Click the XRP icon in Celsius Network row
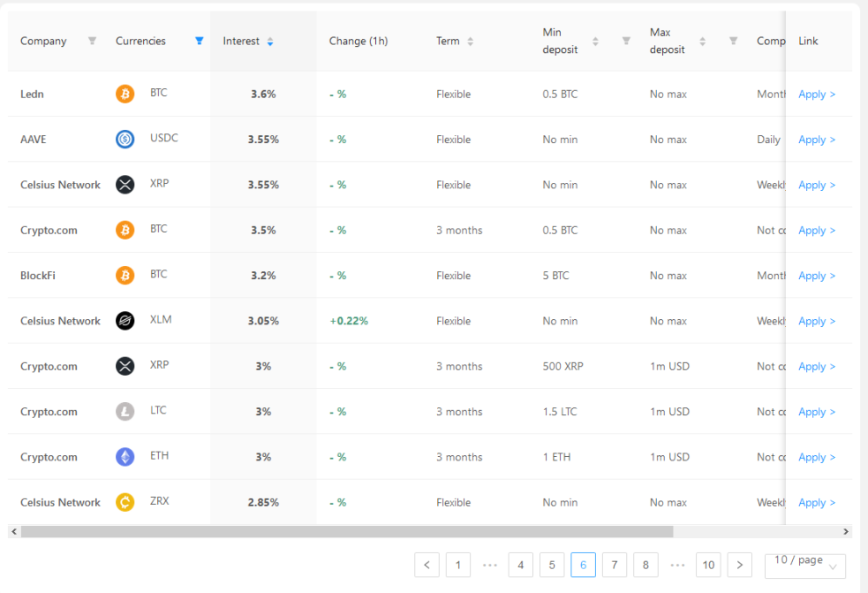The height and width of the screenshot is (593, 868). (125, 185)
